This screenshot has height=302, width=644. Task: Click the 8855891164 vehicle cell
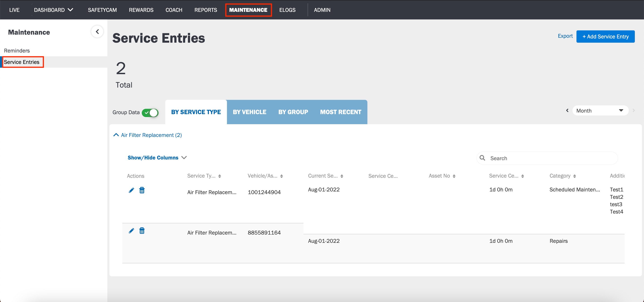pyautogui.click(x=264, y=233)
